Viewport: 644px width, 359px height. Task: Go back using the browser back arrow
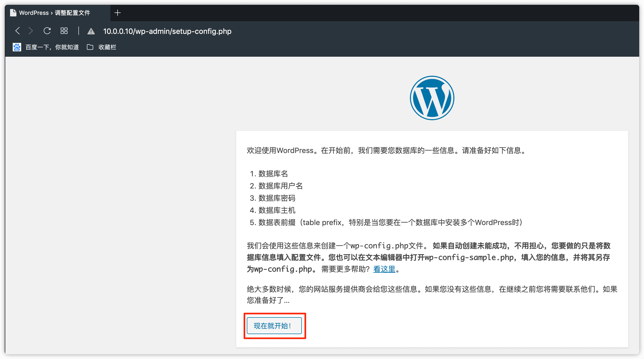17,31
